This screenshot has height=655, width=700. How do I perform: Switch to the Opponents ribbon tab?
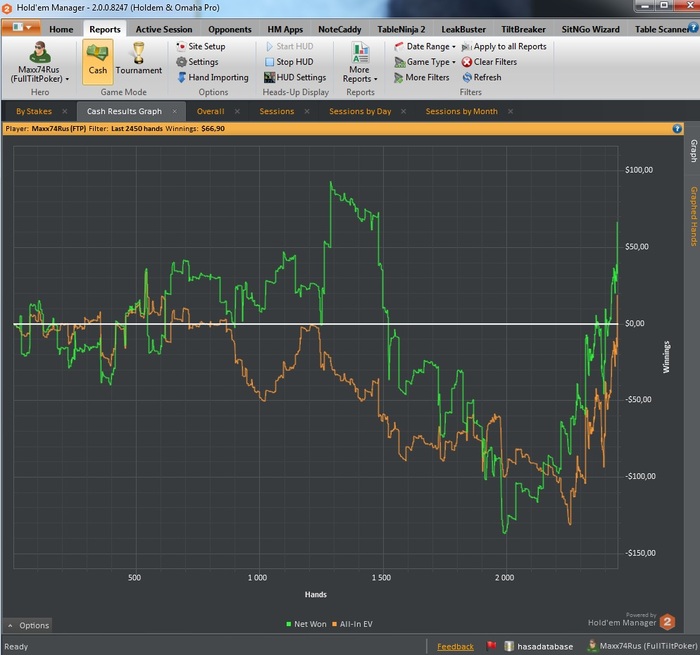[229, 30]
